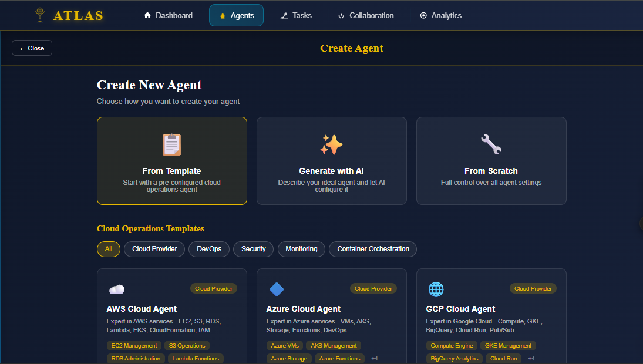Click the GCP globe icon
The height and width of the screenshot is (364, 643).
click(436, 289)
